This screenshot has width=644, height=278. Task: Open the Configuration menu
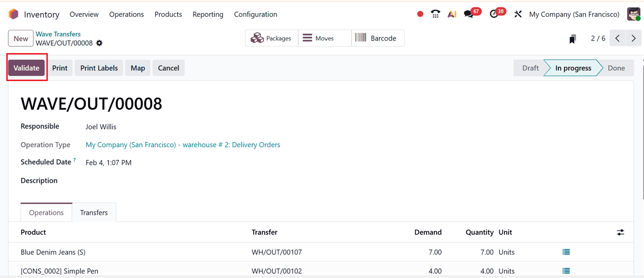(x=255, y=14)
